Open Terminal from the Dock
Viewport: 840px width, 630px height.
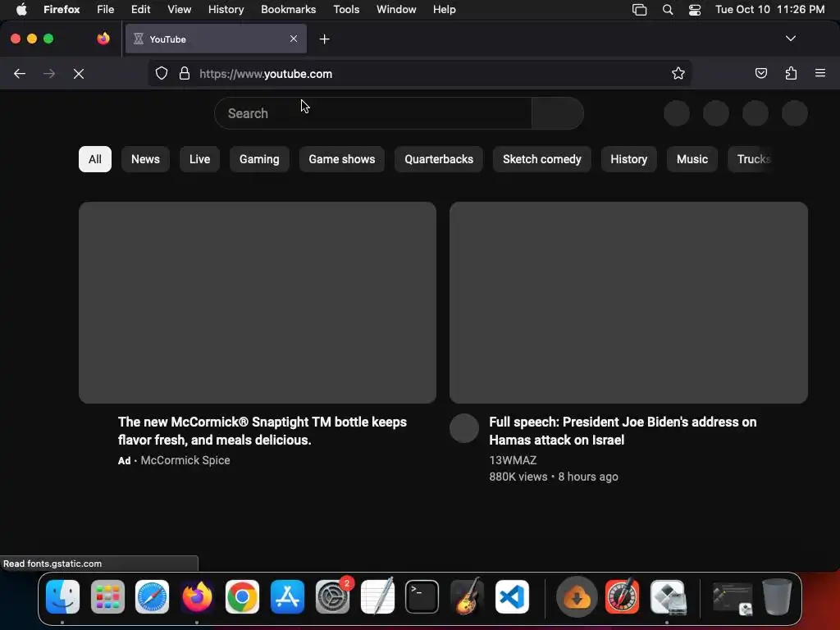tap(422, 597)
